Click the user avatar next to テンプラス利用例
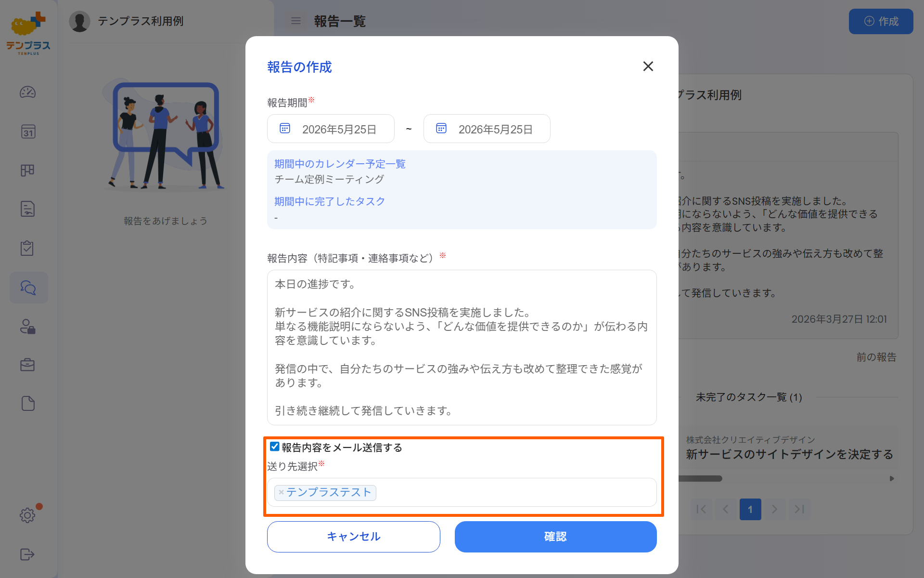 pyautogui.click(x=79, y=21)
